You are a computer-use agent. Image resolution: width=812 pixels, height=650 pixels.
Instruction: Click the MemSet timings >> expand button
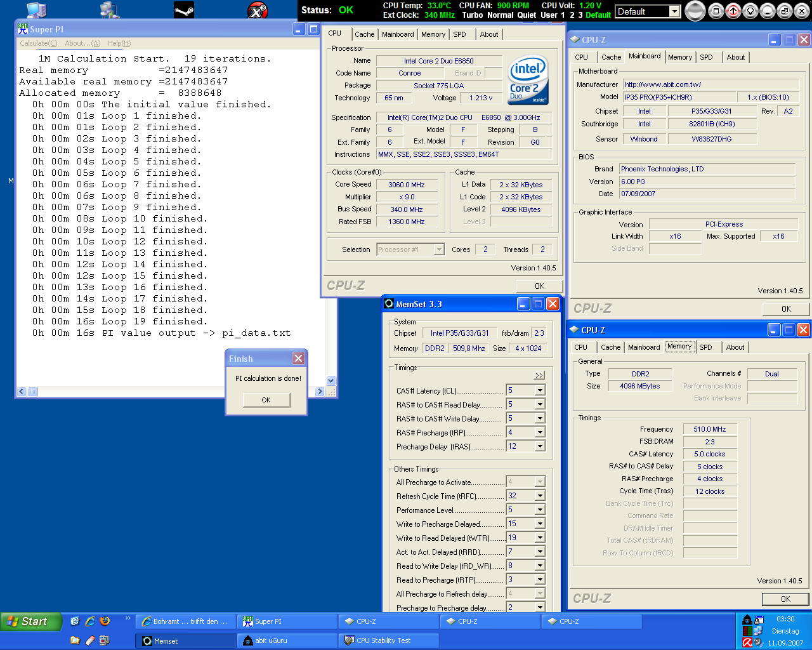tap(539, 375)
